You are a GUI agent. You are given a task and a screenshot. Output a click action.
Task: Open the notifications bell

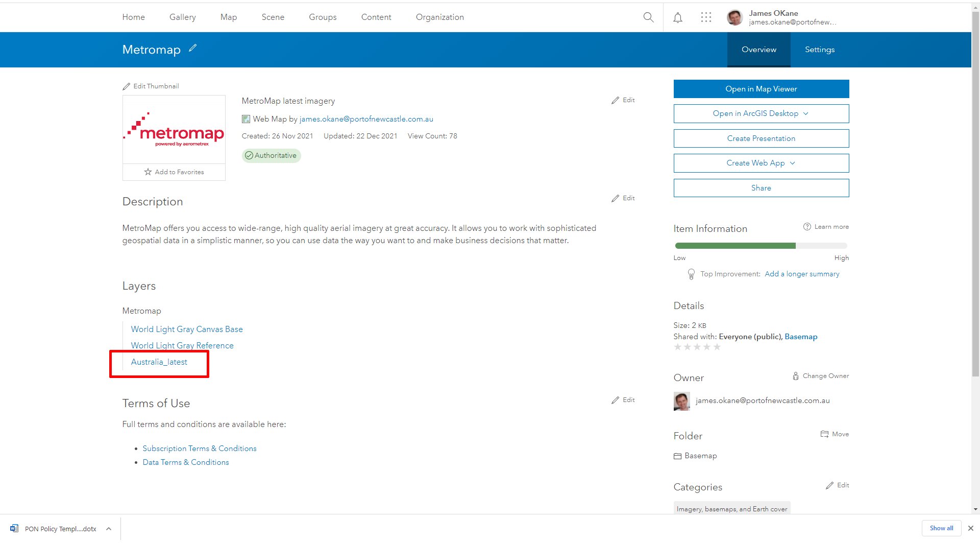(678, 18)
